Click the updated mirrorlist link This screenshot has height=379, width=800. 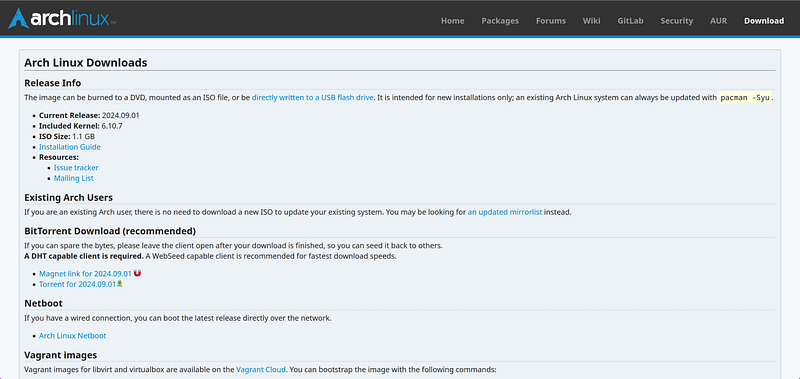tap(505, 212)
